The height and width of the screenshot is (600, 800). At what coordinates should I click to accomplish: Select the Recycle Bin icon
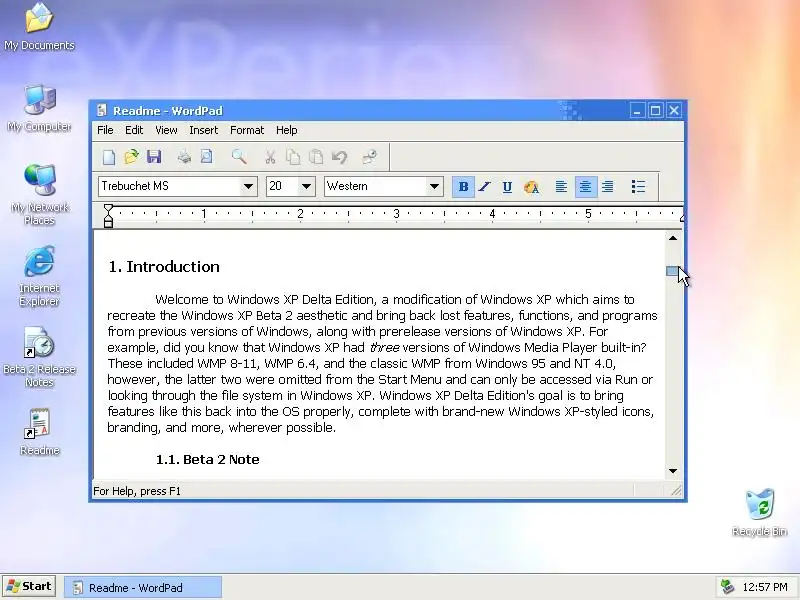click(760, 513)
